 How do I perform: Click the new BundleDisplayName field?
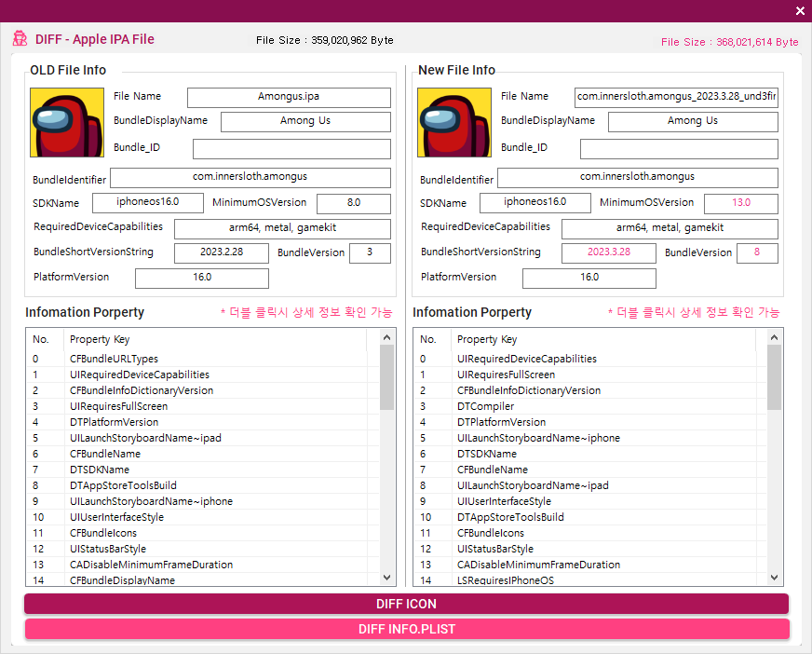[x=693, y=122]
